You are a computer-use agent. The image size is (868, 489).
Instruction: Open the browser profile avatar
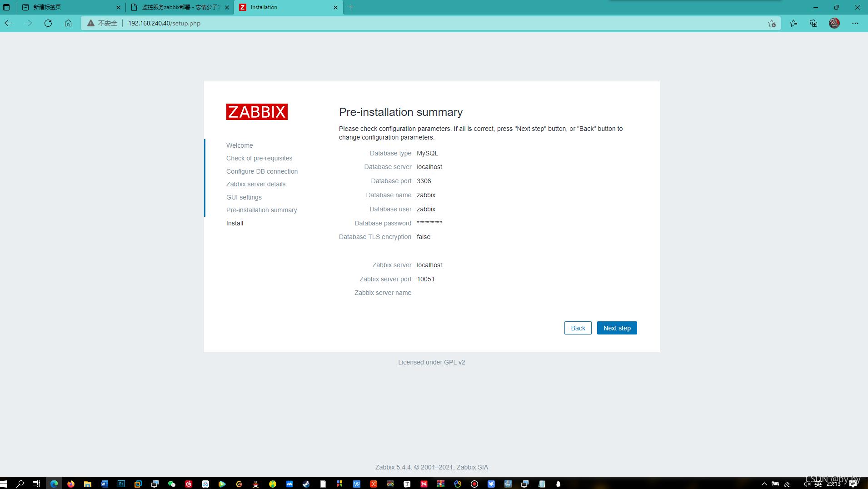coord(834,23)
